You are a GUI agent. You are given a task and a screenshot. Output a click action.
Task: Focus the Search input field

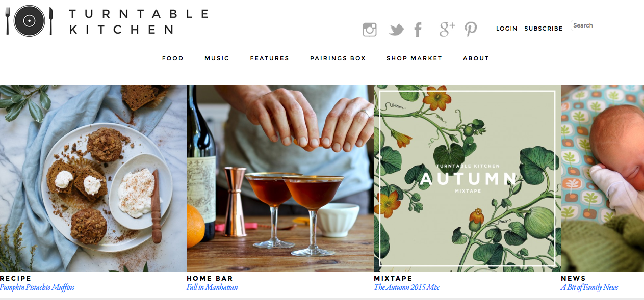point(608,25)
